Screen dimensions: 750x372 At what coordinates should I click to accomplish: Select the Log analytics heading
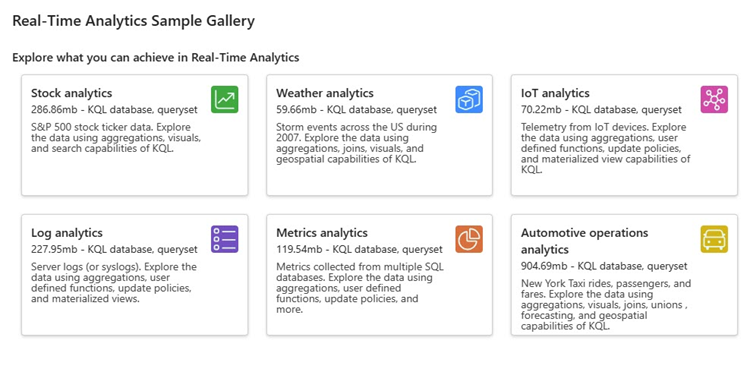(x=67, y=233)
